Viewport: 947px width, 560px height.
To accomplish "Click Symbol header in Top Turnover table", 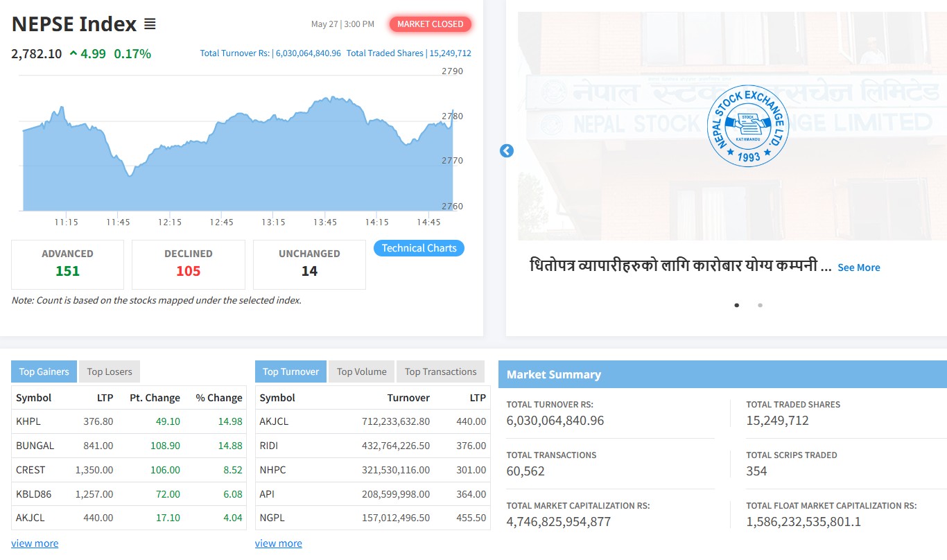I will [277, 398].
